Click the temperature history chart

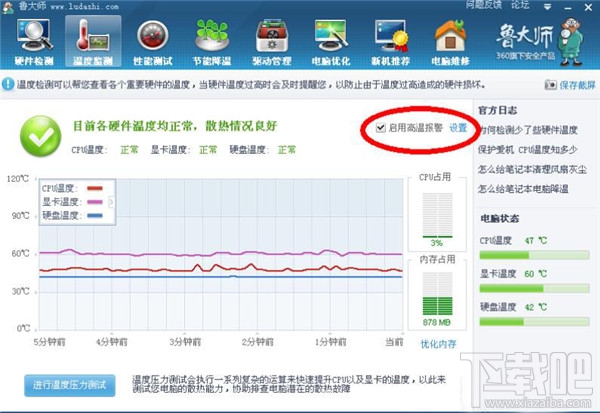point(221,254)
